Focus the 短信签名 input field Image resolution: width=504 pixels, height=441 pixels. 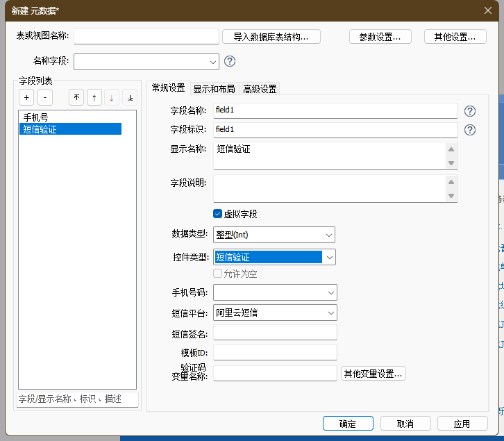pos(275,333)
